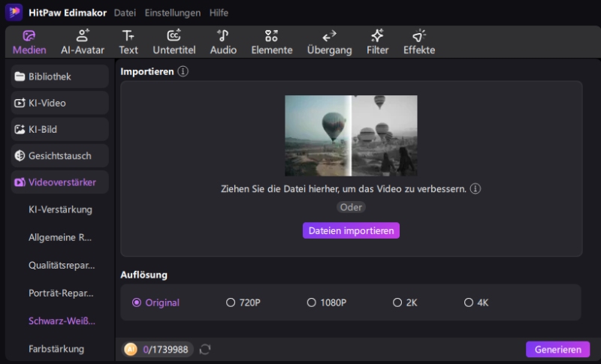The height and width of the screenshot is (364, 601).
Task: Open the Untertitel subtitles panel
Action: (174, 42)
